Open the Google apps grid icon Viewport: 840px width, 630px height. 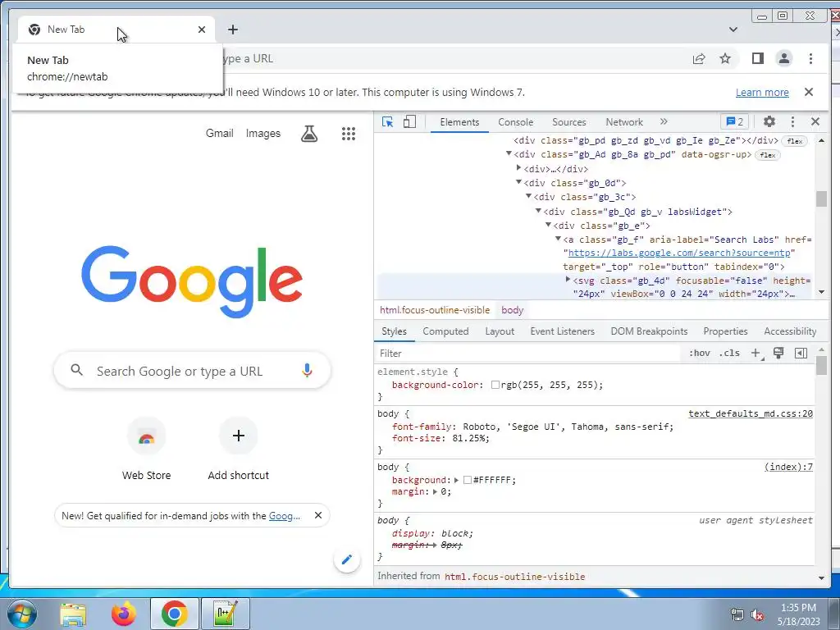pyautogui.click(x=349, y=134)
